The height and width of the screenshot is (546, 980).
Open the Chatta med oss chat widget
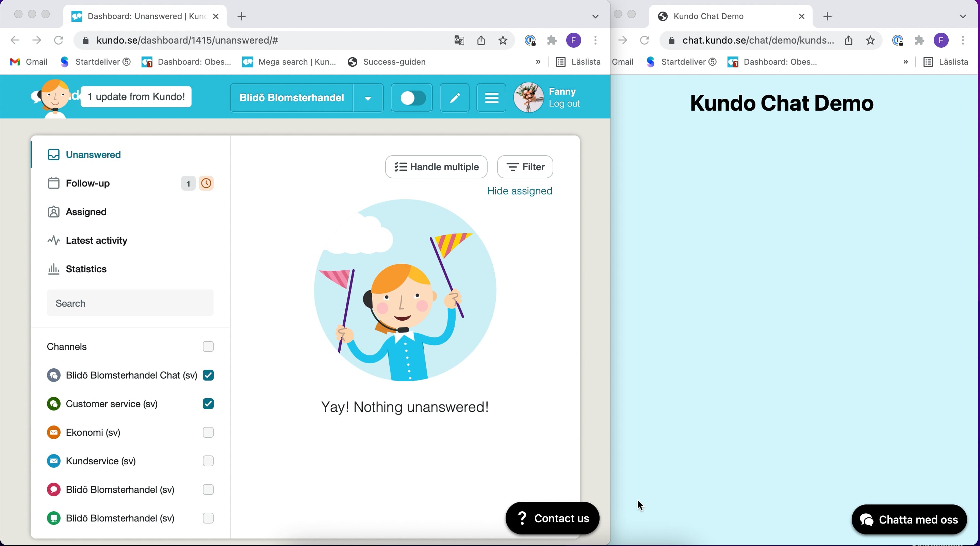(909, 519)
